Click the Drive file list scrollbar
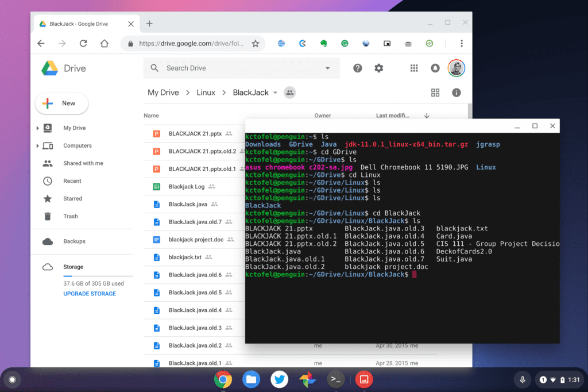This screenshot has height=392, width=588. (470, 111)
